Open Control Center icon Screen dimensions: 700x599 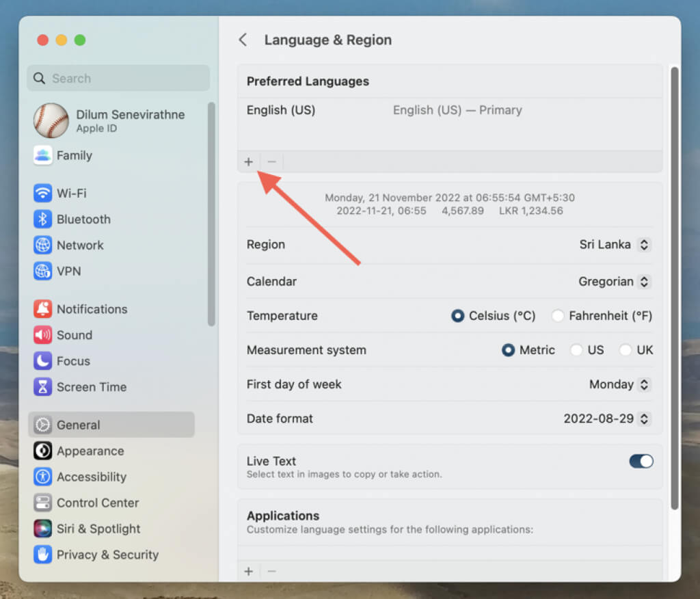pos(43,503)
